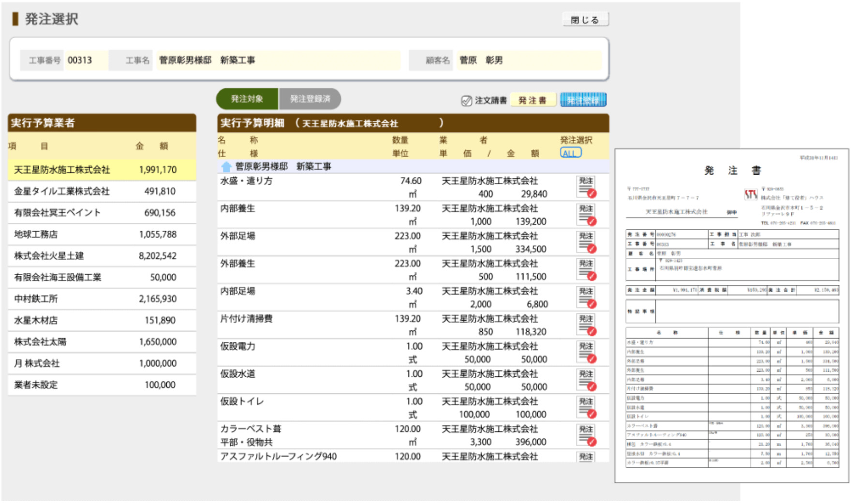Click the 発注 icon for 外部養生 row
Viewport: 859px width, 504px height.
(586, 269)
